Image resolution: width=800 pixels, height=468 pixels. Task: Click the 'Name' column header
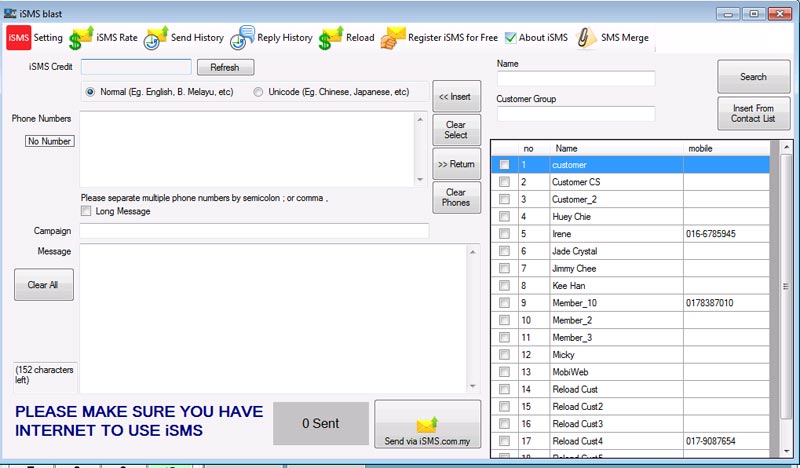coord(616,149)
